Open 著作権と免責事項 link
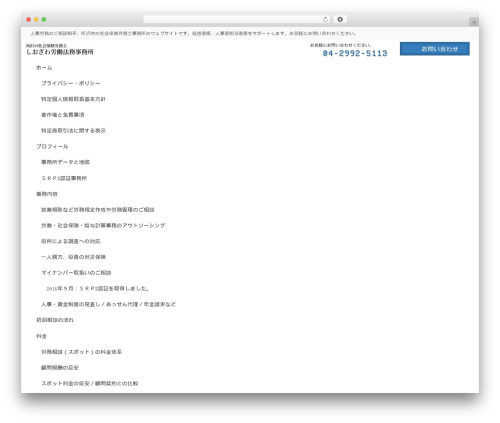This screenshot has width=500, height=423. point(63,115)
